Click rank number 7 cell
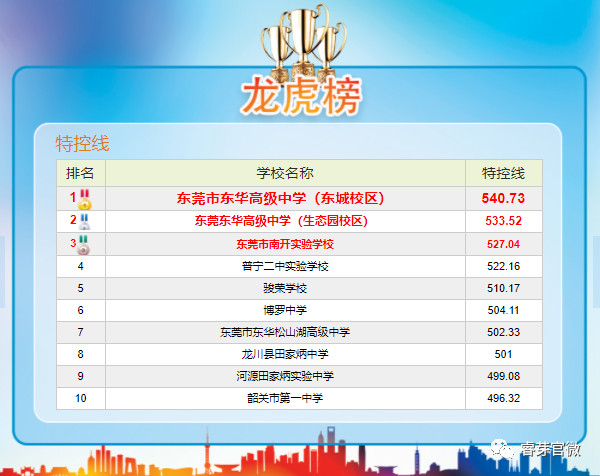Viewport: 600px width, 476px height. (81, 333)
